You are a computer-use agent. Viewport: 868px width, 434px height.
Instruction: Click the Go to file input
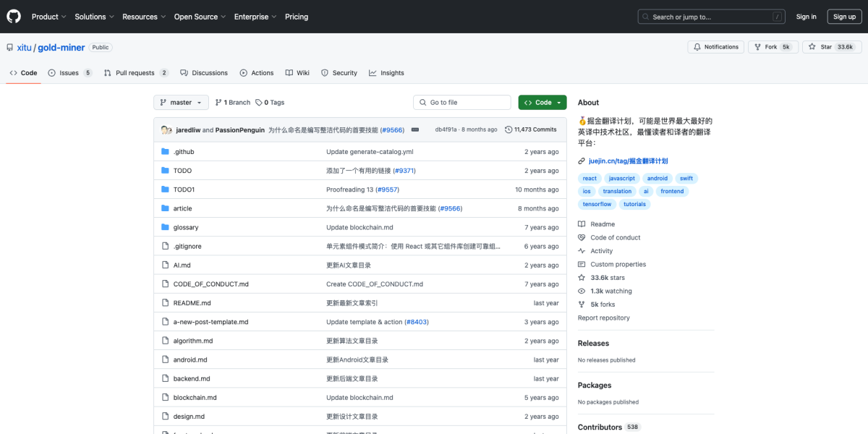click(x=462, y=103)
